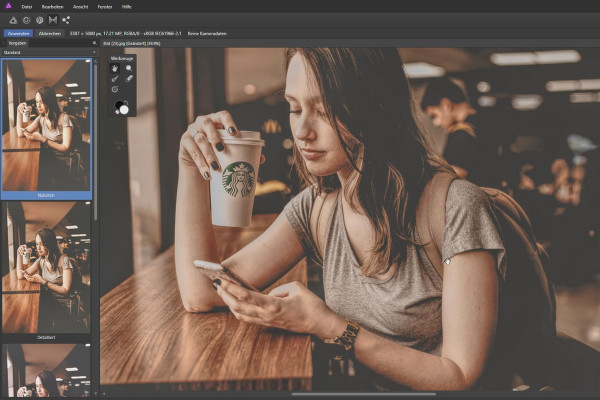Switch to the Develop persona icon

click(x=39, y=20)
